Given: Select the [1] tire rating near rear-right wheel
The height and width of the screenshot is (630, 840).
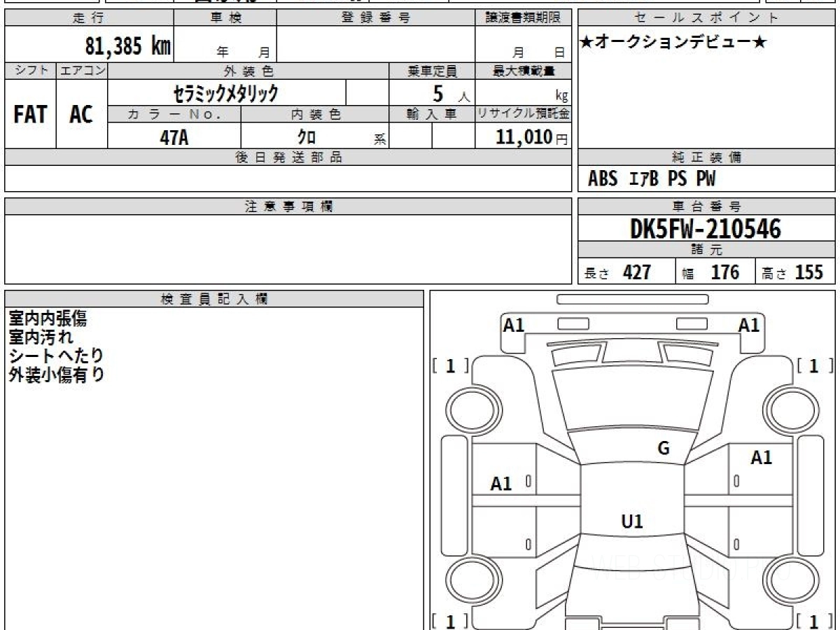Looking at the screenshot, I should (x=814, y=621).
